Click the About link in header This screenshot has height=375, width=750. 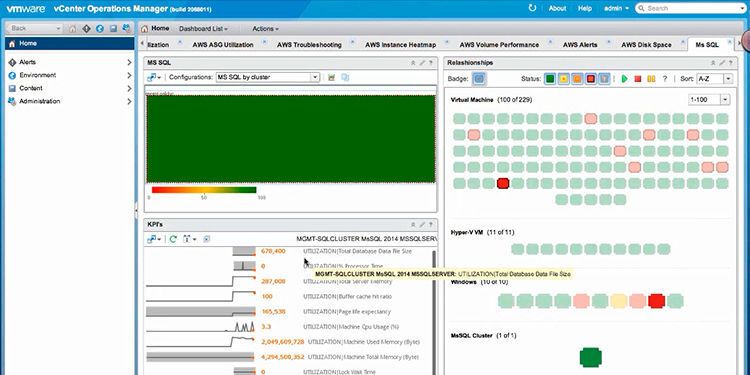pos(557,8)
